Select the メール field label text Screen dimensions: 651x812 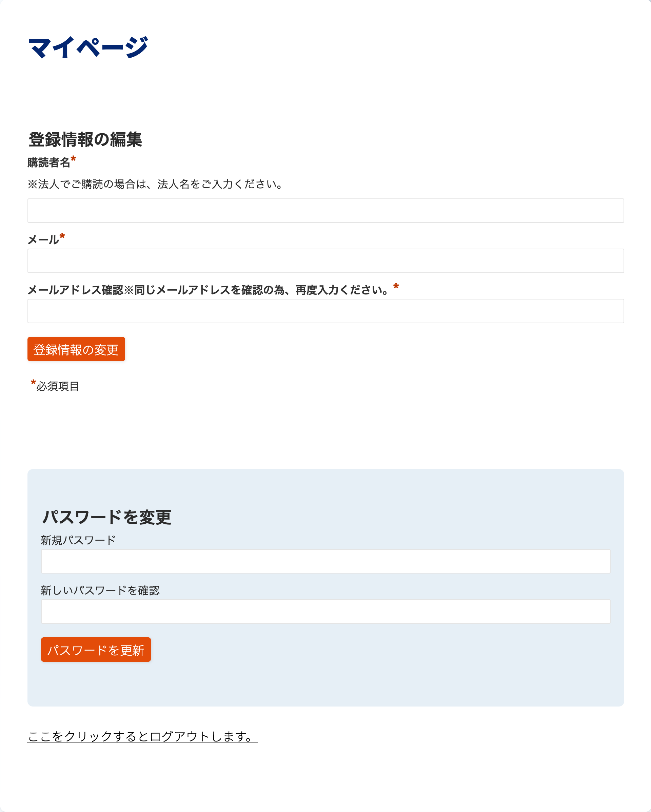(43, 239)
